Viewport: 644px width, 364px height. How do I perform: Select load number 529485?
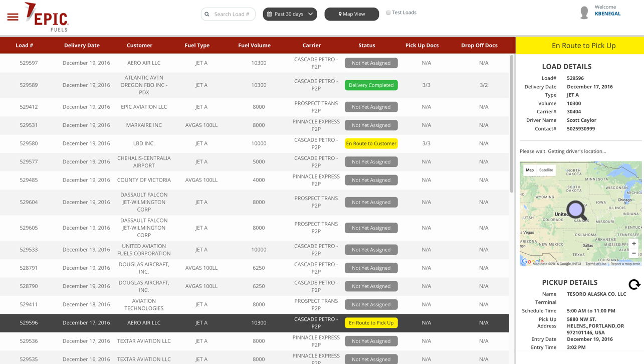tap(29, 180)
